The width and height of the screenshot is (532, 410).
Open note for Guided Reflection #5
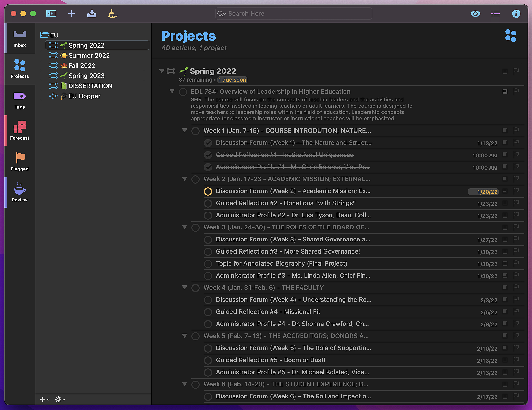point(505,360)
